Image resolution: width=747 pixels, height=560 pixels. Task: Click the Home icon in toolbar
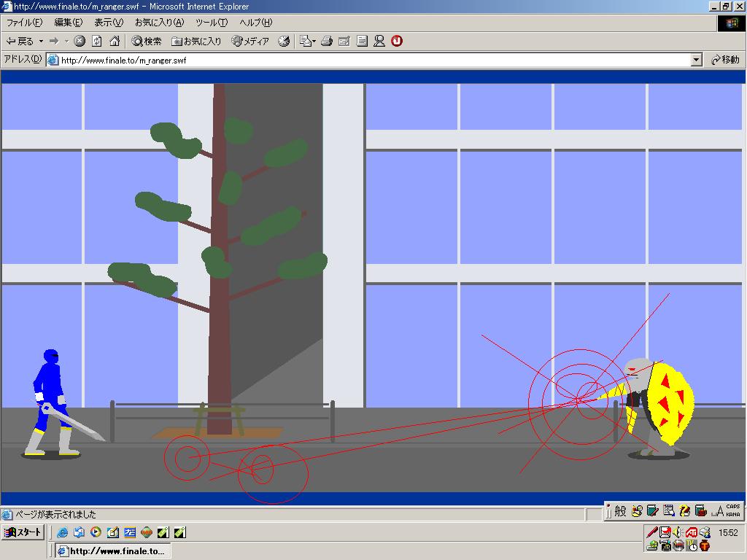click(115, 42)
